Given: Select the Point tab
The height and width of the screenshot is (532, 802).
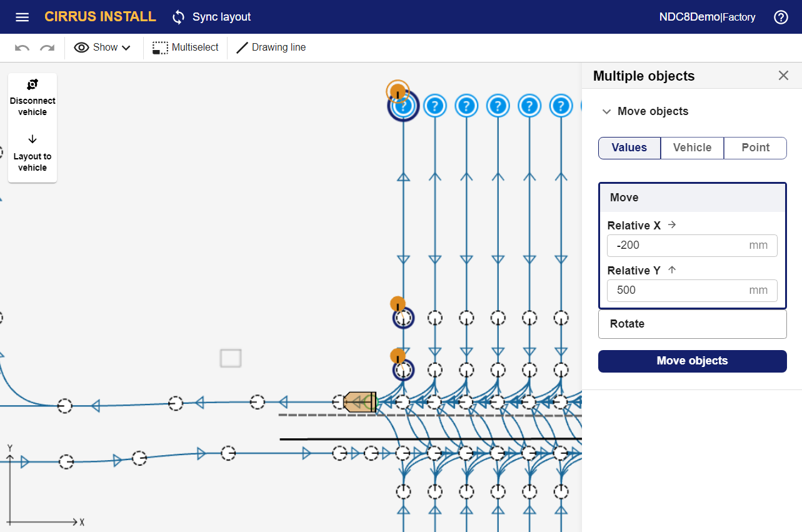Looking at the screenshot, I should click(755, 148).
